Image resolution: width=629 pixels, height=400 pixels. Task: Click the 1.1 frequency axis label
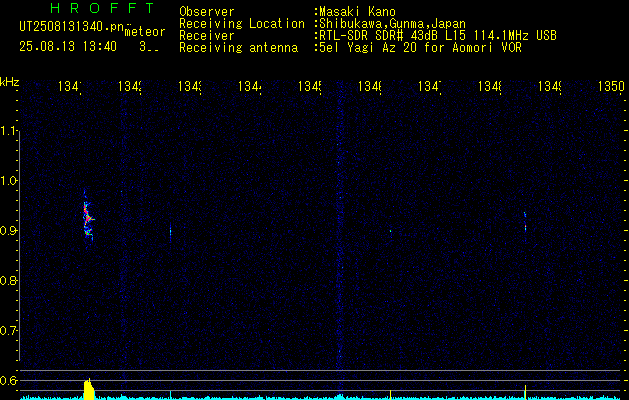8,131
